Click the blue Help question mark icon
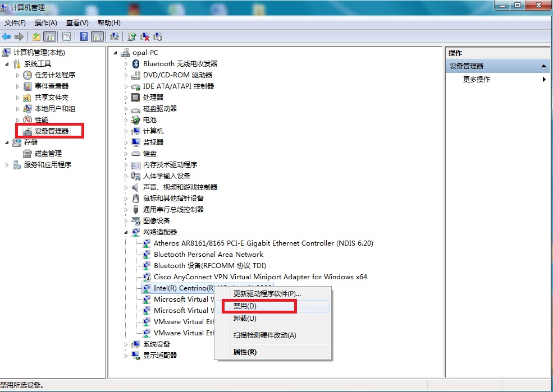 point(84,36)
